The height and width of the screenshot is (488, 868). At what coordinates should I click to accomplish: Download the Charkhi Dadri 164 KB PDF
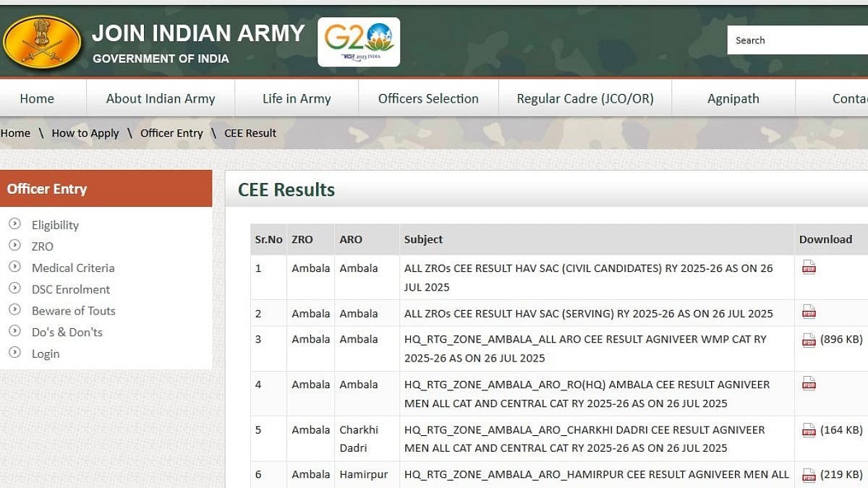tap(809, 430)
